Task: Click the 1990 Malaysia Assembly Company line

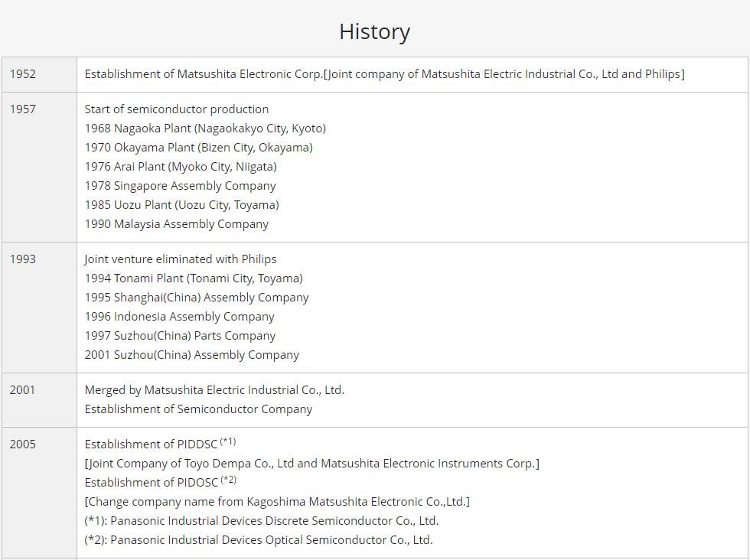Action: [176, 224]
